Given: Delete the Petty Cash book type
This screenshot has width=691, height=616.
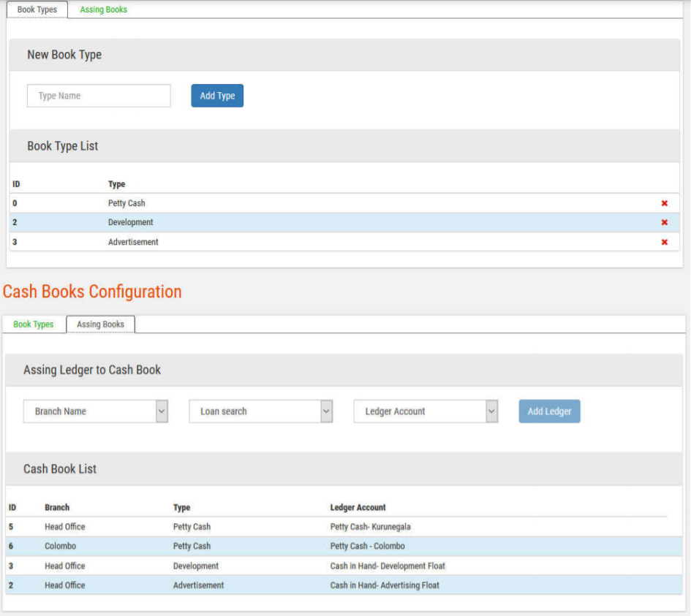Looking at the screenshot, I should (664, 203).
